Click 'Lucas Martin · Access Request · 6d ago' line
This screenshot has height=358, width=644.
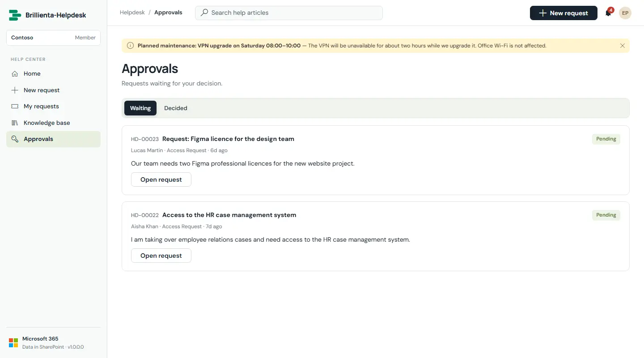[x=179, y=150]
